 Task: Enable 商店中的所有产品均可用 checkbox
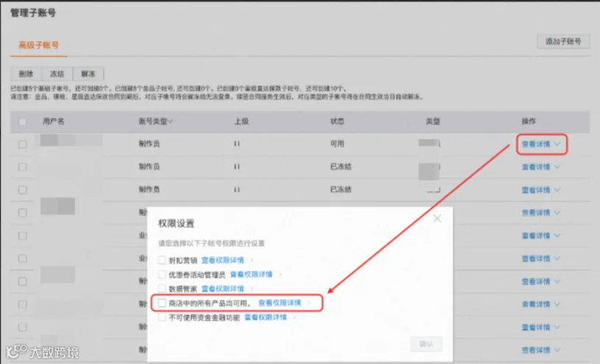pos(162,303)
